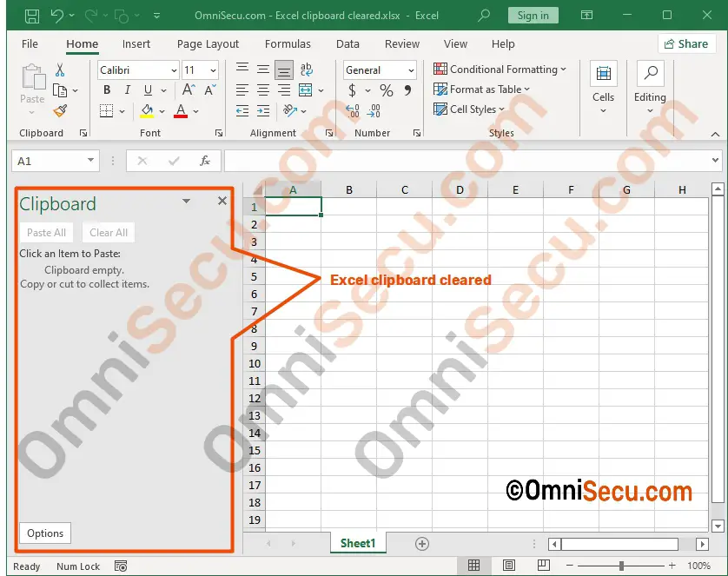Screen dimensions: 728x576
Task: Click Decrease Font Size icon
Action: tap(210, 89)
